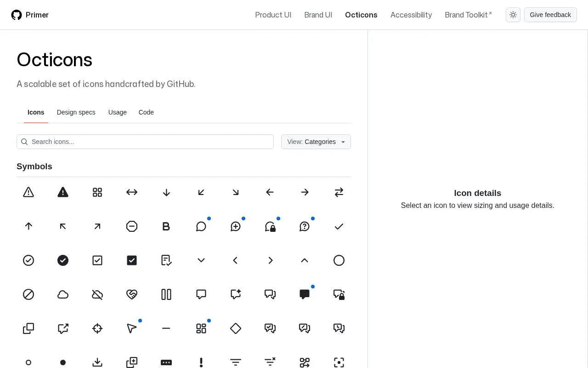This screenshot has height=368, width=588.
Task: Select the cloud-offline crossed cloud icon
Action: coord(97,294)
